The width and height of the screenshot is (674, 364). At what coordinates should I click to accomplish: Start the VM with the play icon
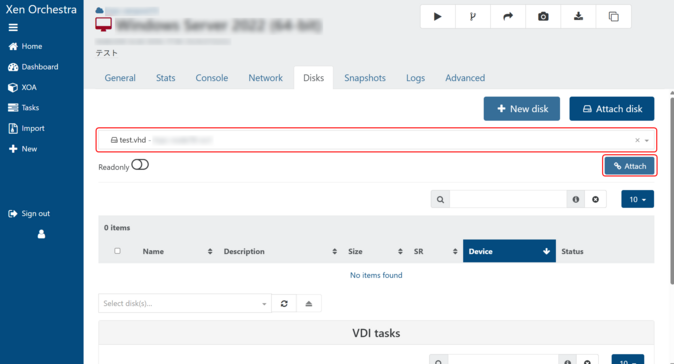tap(438, 17)
